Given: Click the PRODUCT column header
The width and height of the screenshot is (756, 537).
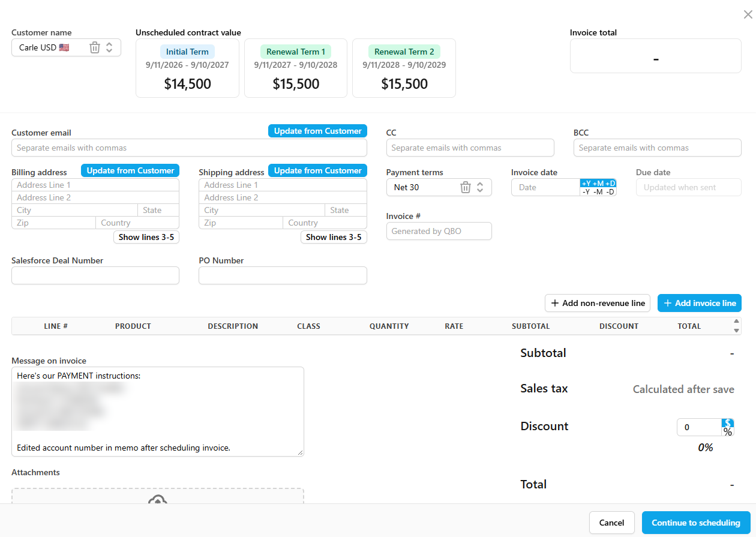Looking at the screenshot, I should tap(133, 326).
